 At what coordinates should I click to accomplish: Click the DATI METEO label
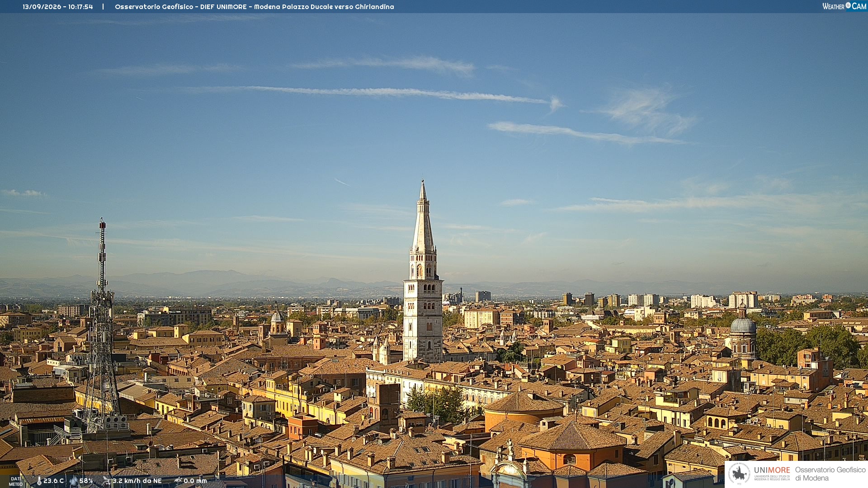point(16,481)
